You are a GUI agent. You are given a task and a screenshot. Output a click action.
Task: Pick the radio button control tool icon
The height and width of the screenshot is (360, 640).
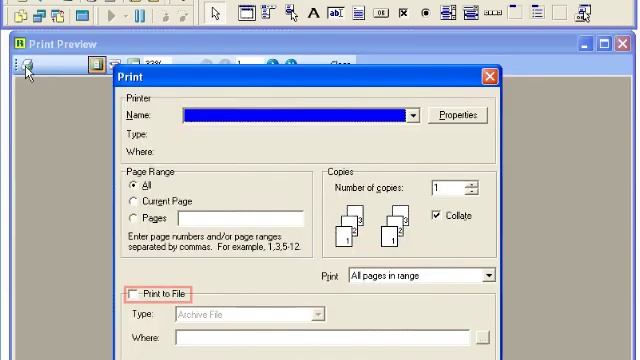pos(426,13)
